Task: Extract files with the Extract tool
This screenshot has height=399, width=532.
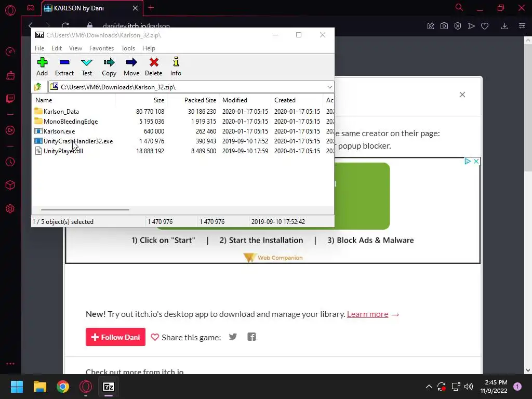Action: [64, 66]
